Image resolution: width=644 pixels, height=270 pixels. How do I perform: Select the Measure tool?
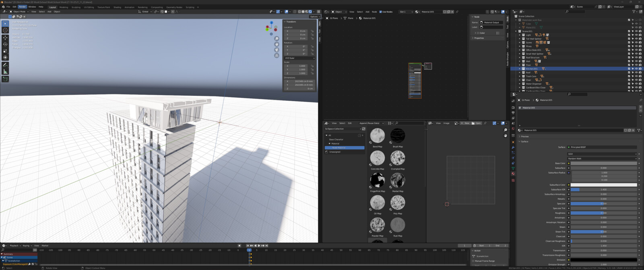point(5,72)
